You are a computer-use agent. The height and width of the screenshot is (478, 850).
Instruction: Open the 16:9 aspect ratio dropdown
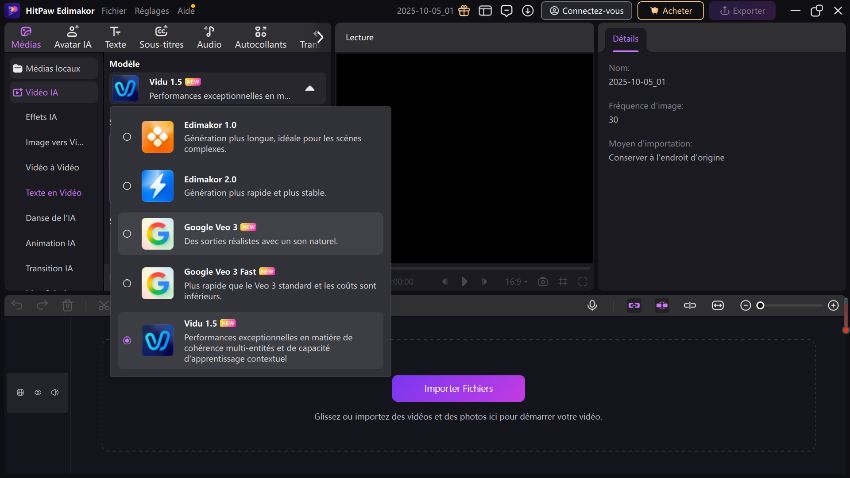point(516,282)
